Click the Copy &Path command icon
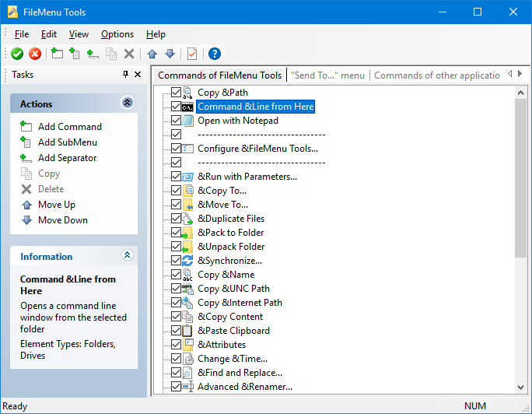The width and height of the screenshot is (532, 414). point(187,93)
